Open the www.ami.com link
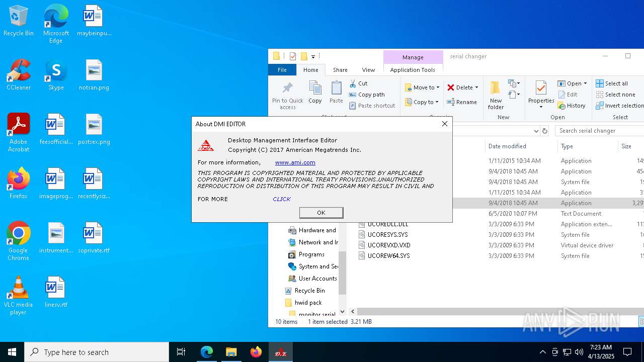Viewport: 644px width, 362px height. tap(295, 162)
